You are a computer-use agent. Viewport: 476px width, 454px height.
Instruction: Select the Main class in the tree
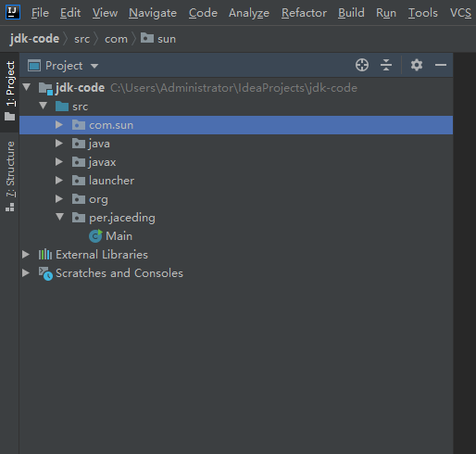coord(119,236)
